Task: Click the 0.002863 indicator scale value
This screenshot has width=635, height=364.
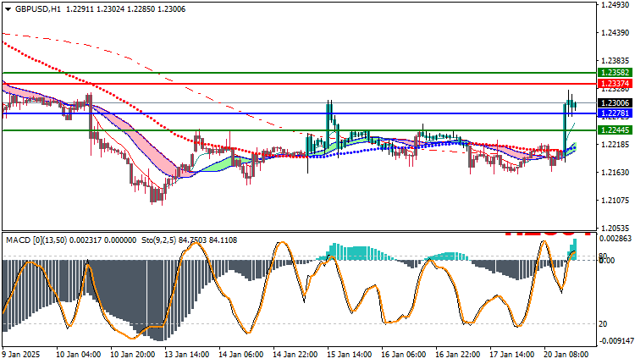Action: pos(616,239)
